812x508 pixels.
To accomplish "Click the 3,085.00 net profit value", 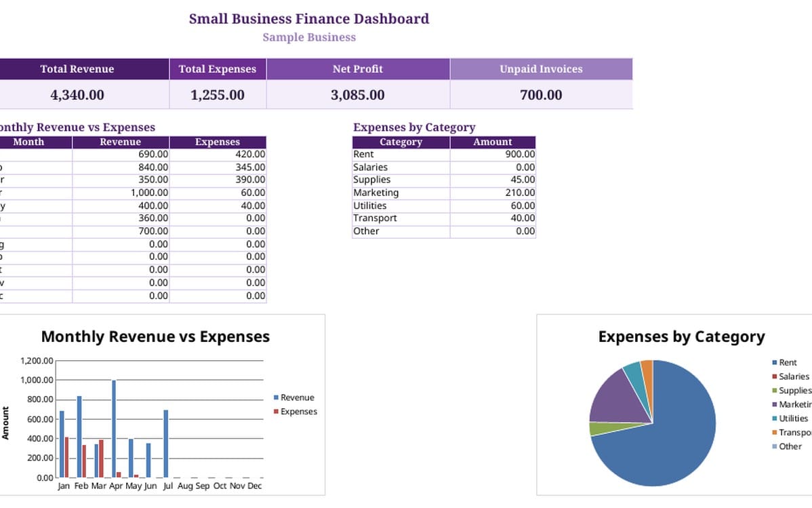I will (x=358, y=95).
